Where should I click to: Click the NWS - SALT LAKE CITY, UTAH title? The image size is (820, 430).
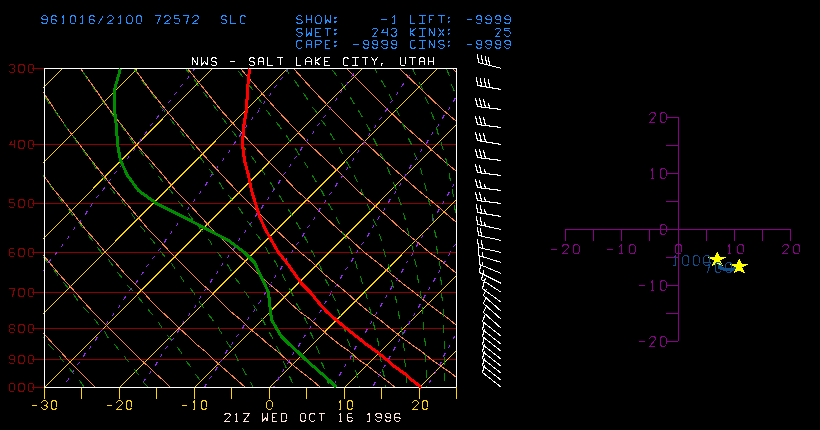point(313,61)
